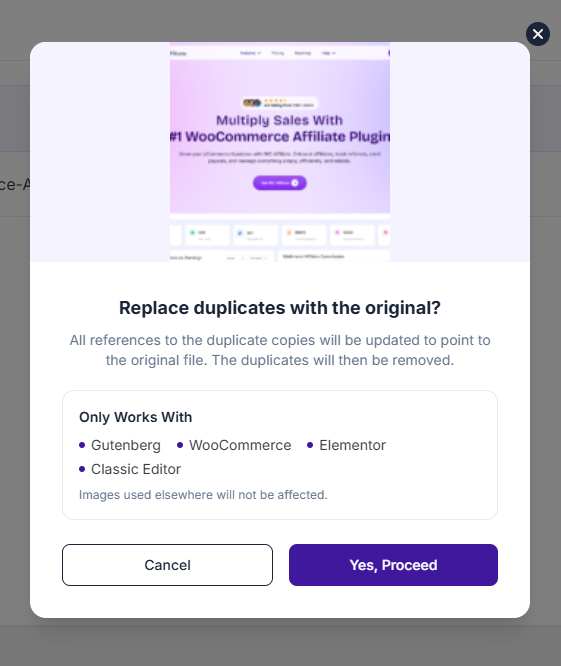Viewport: 561px width, 666px height.
Task: Click the 'Multiply Sales With' headline in preview
Action: click(279, 120)
